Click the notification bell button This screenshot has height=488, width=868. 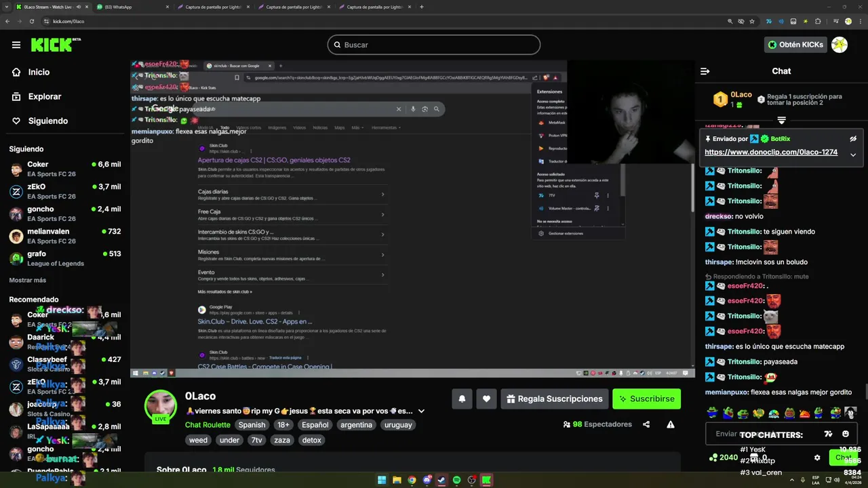click(x=462, y=399)
